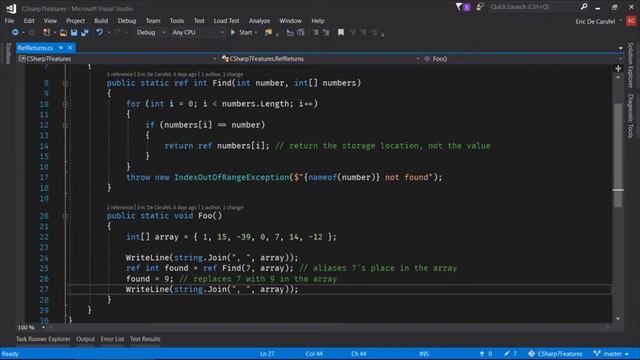This screenshot has height=360, width=640.
Task: Click the Eric De Carufel account name
Action: 595,21
